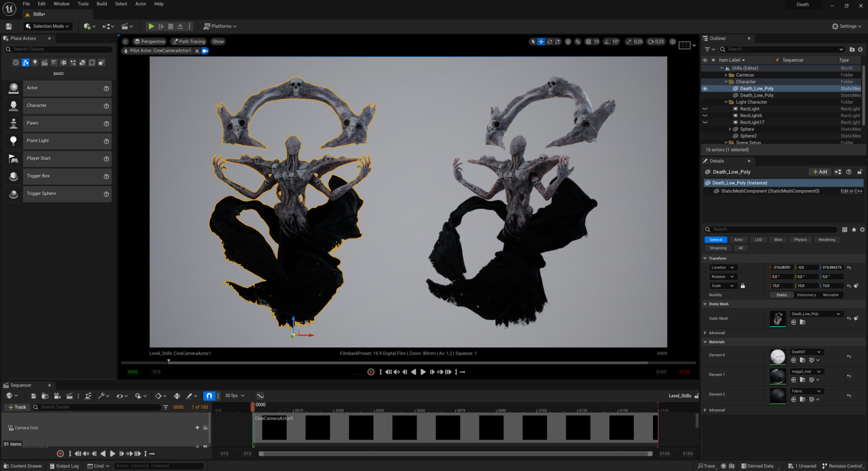Click the Death_Low_Poly static mesh thumbnail
868x471 pixels.
778,318
